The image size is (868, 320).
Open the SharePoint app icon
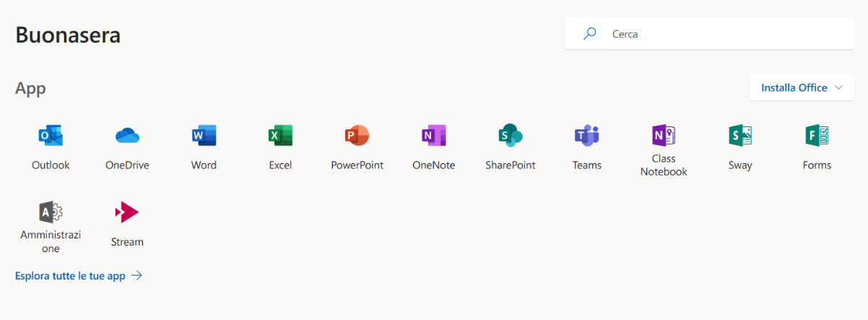tap(510, 135)
